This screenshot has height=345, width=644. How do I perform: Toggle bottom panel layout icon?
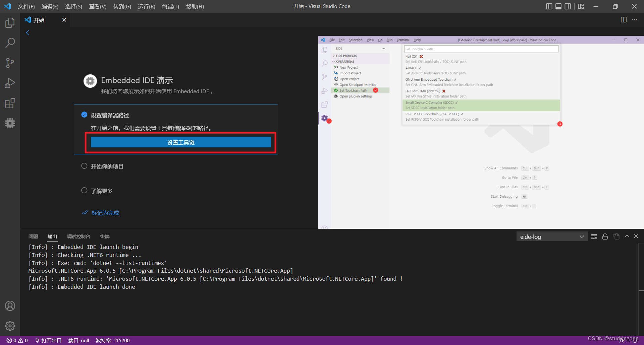558,6
